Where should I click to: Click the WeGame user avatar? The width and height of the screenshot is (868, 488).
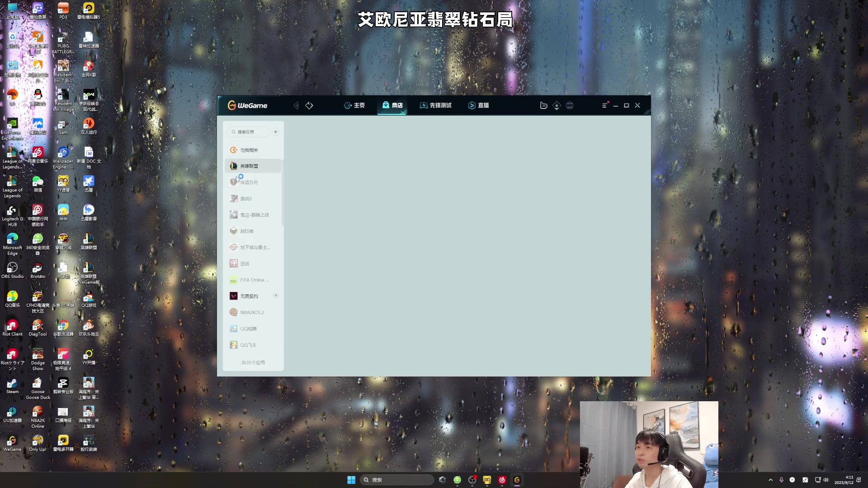pyautogui.click(x=570, y=105)
